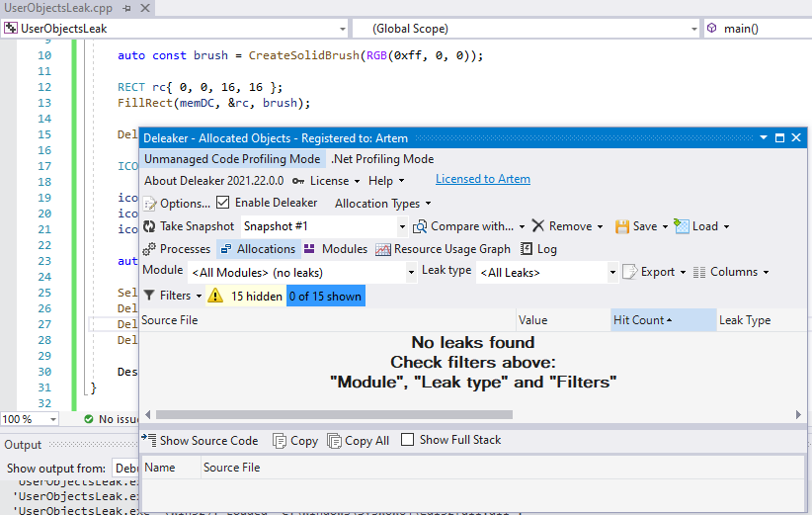Click the Show Source Code icon

[x=149, y=441]
